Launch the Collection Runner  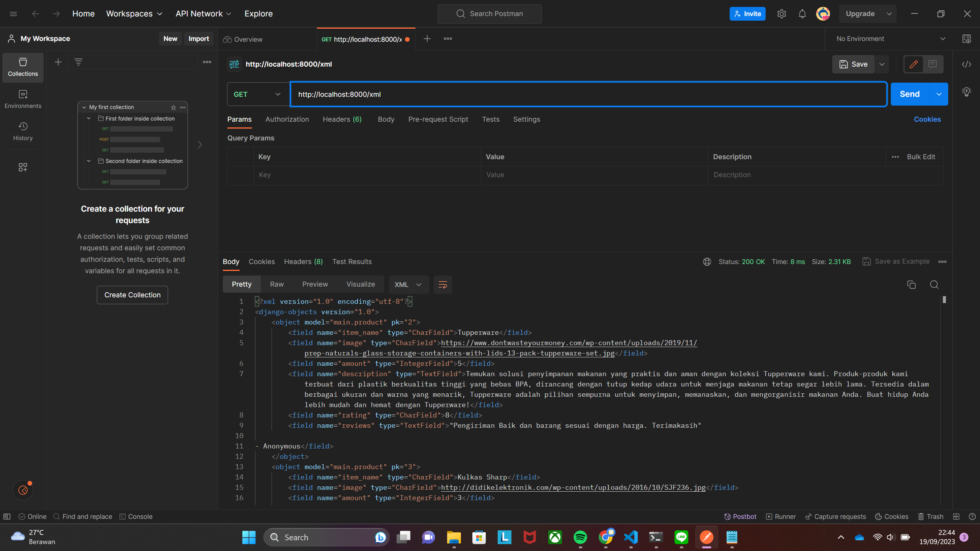click(780, 516)
